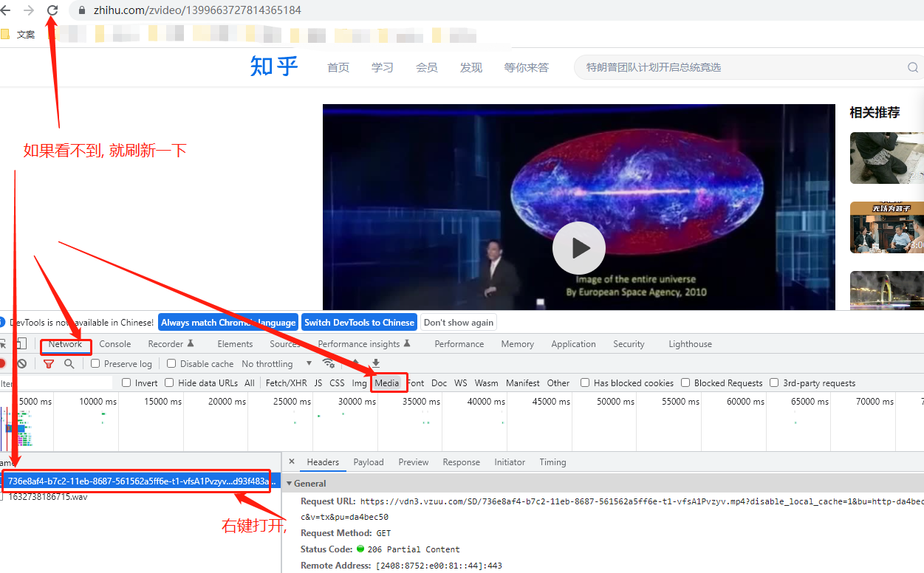The width and height of the screenshot is (924, 573).
Task: Switch to the Application panel tab
Action: (x=573, y=344)
